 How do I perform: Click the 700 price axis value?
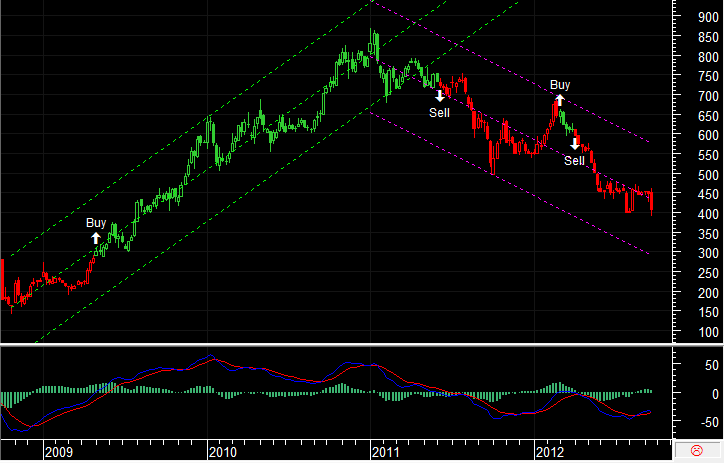coord(708,96)
